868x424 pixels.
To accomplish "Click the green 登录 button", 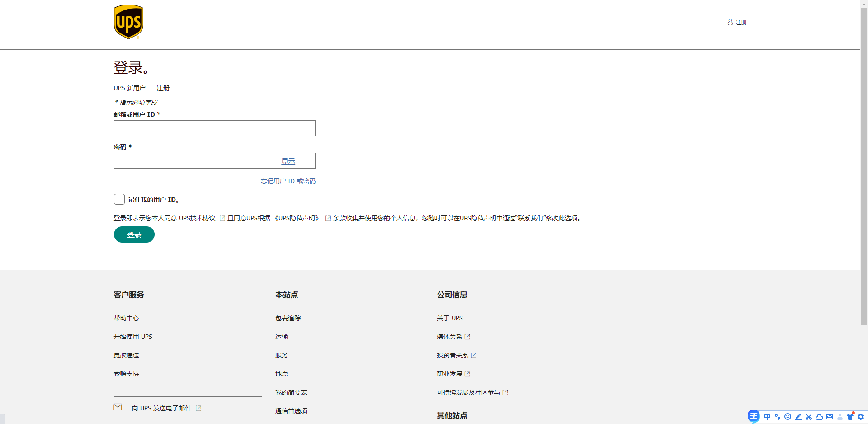I will click(x=134, y=234).
